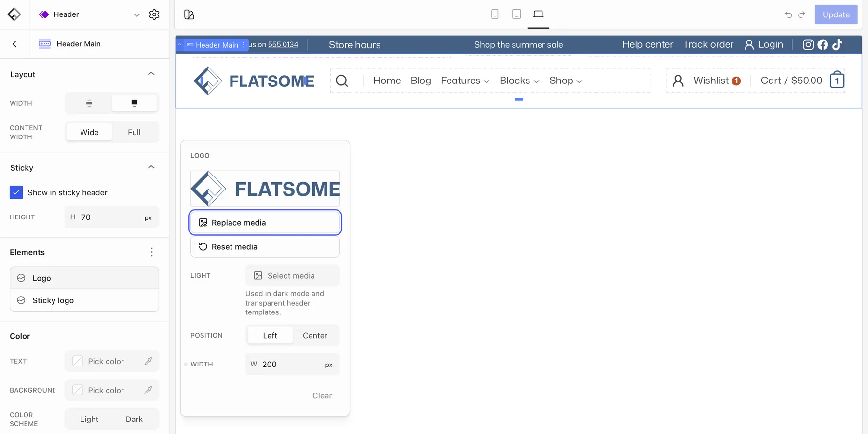Image resolution: width=868 pixels, height=434 pixels.
Task: Click Replace media button
Action: [265, 222]
